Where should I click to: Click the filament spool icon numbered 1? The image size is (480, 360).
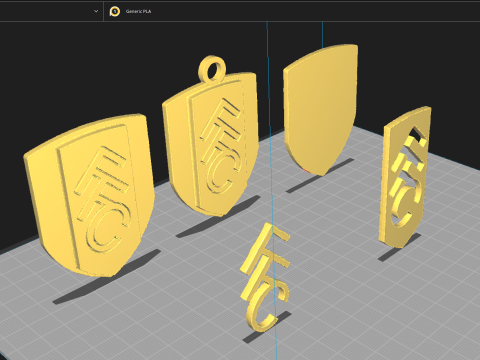coord(115,11)
